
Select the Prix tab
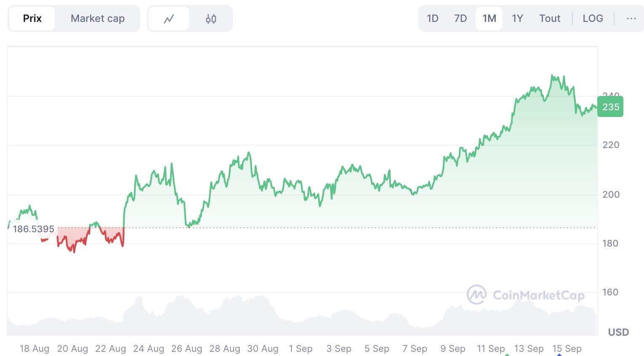32,19
